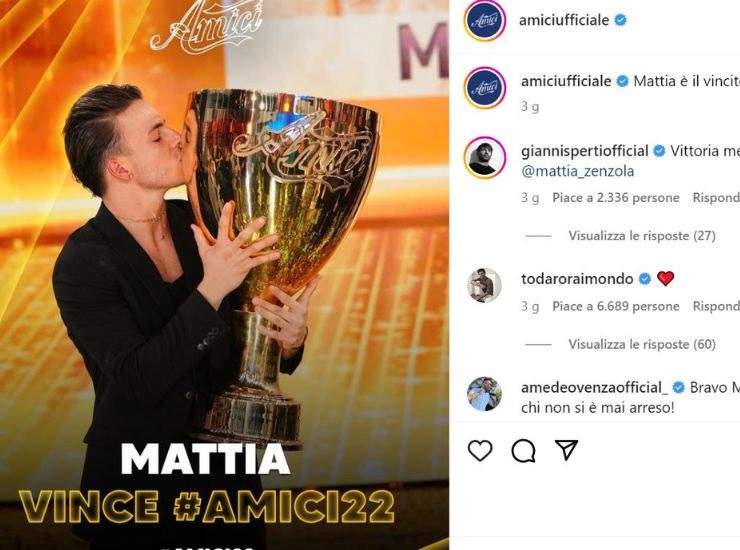Open amedeovenzaofficial_ avatar
Image resolution: width=740 pixels, height=550 pixels.
coord(485,394)
